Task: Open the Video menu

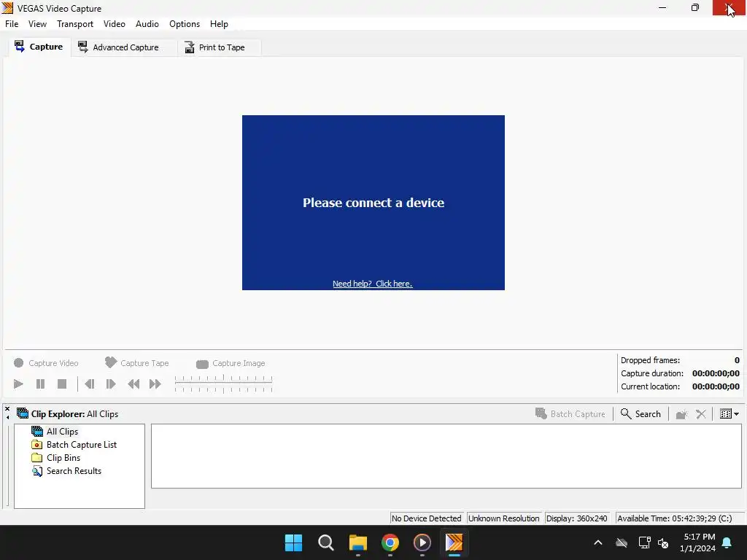Action: tap(115, 24)
